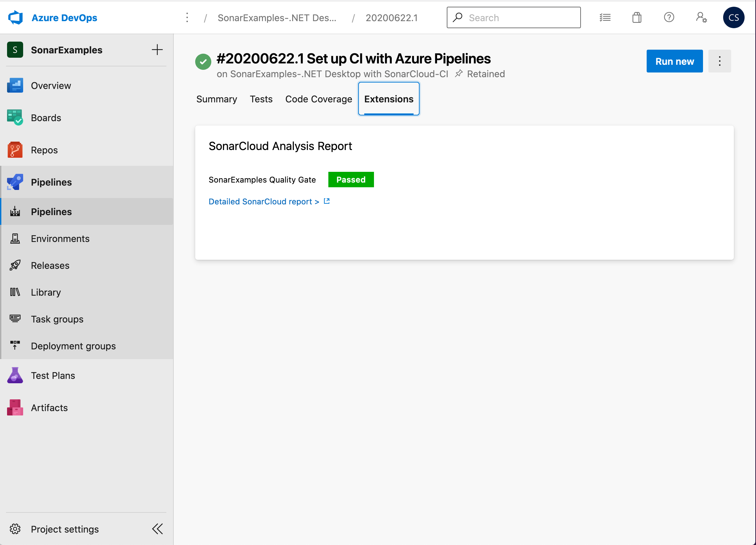The height and width of the screenshot is (545, 756).
Task: Click the Run new button
Action: [x=674, y=61]
